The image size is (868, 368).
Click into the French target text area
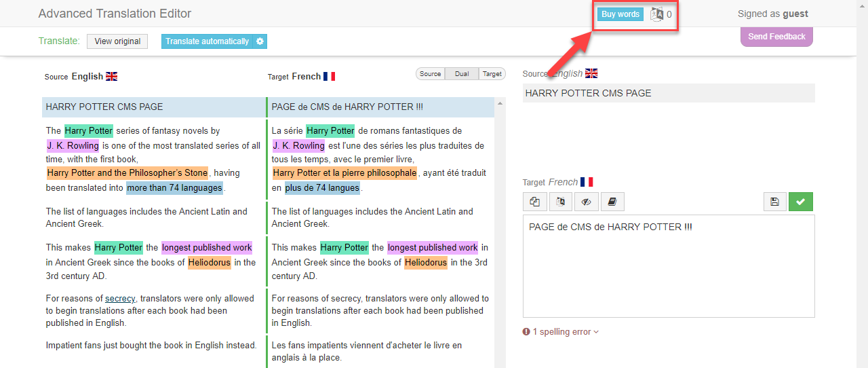(669, 266)
